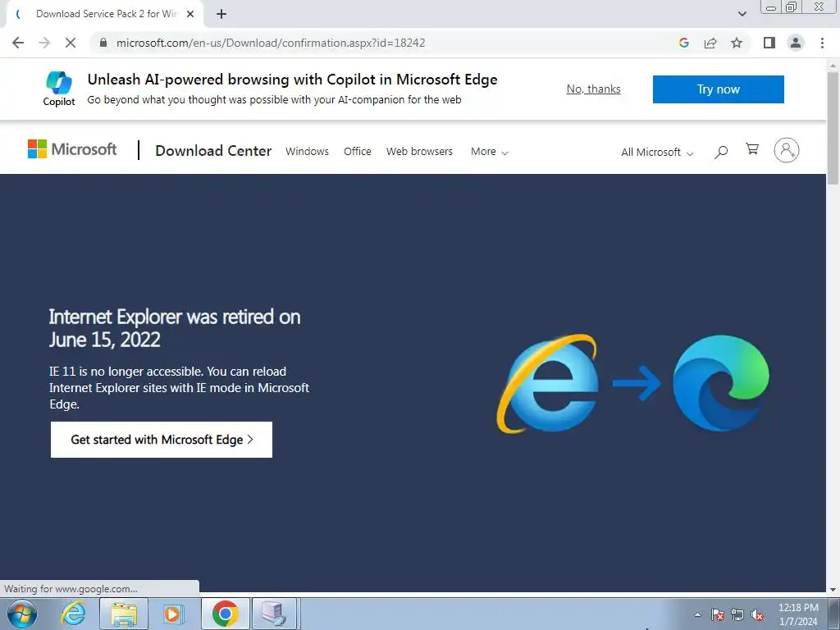The image size is (840, 630).
Task: Click the Chrome taskbar icon
Action: click(225, 614)
